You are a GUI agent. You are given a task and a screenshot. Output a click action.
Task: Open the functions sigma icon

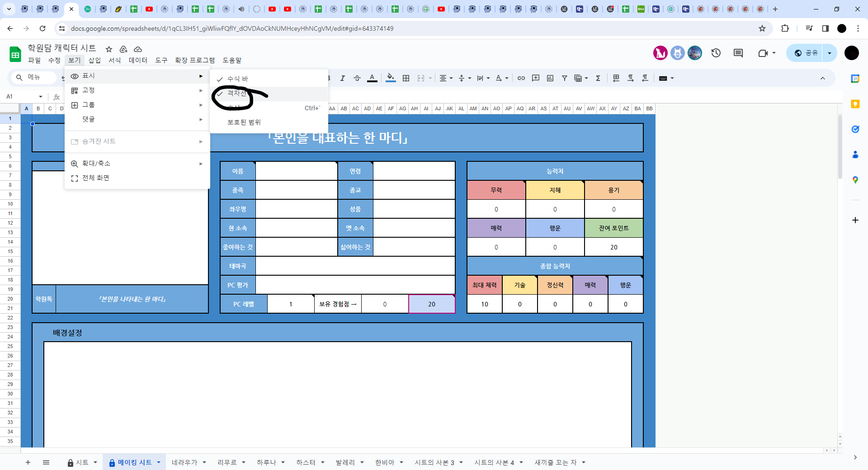598,78
